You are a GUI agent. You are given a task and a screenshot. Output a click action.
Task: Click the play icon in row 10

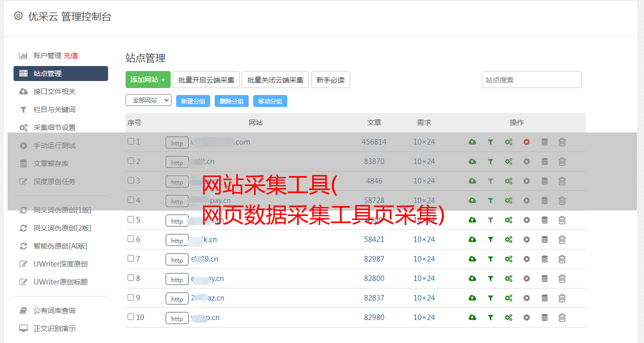click(526, 317)
